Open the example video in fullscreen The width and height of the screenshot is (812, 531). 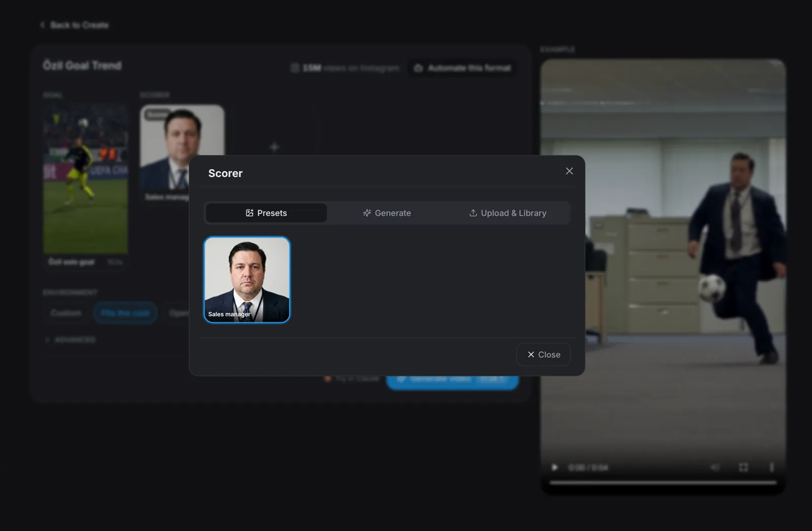(743, 467)
